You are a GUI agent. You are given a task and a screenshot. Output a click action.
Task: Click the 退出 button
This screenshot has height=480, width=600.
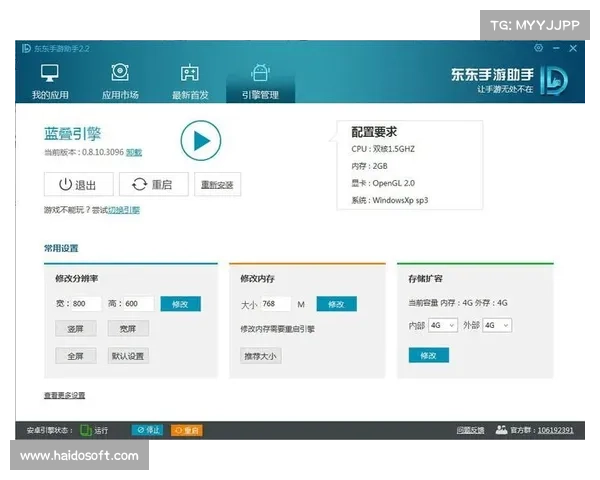(x=78, y=184)
